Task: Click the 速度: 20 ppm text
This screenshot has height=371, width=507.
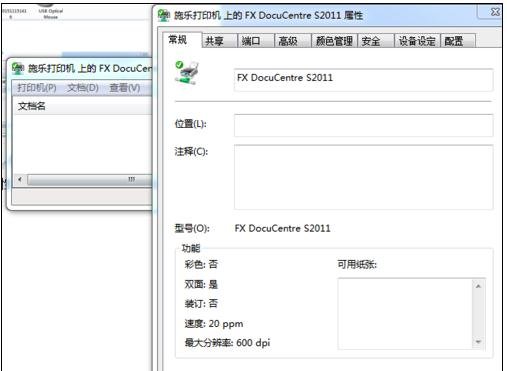Action: pyautogui.click(x=214, y=324)
